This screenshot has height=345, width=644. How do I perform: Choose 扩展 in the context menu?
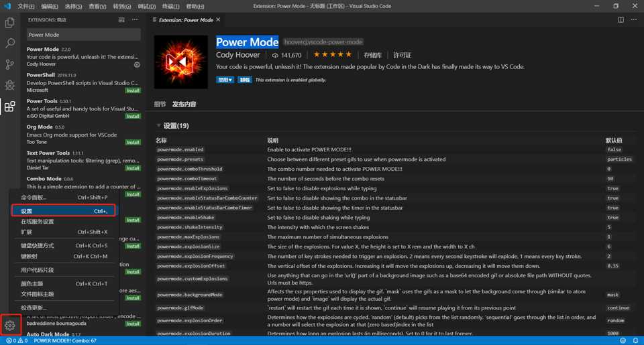[64, 232]
